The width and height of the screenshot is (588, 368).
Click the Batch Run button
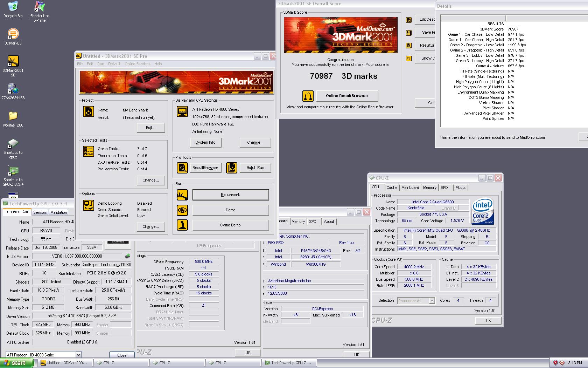pos(255,168)
